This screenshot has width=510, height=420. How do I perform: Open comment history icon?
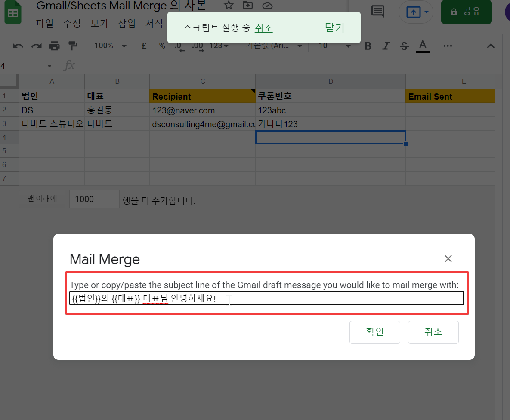377,12
